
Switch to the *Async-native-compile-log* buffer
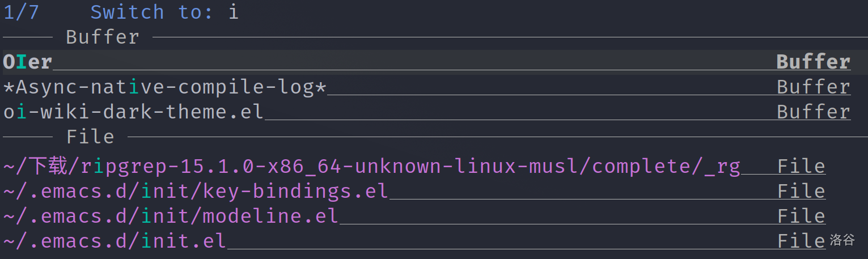point(165,87)
